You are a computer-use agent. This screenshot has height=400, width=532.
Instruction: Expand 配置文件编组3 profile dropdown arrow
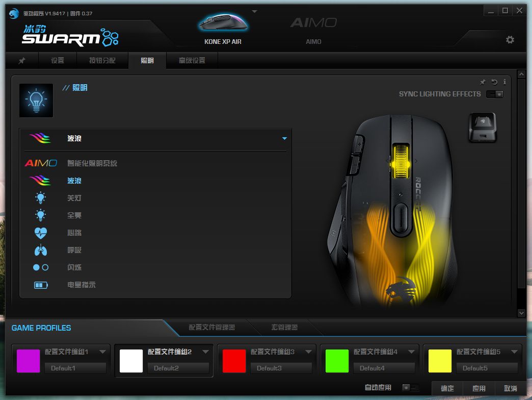pos(308,352)
